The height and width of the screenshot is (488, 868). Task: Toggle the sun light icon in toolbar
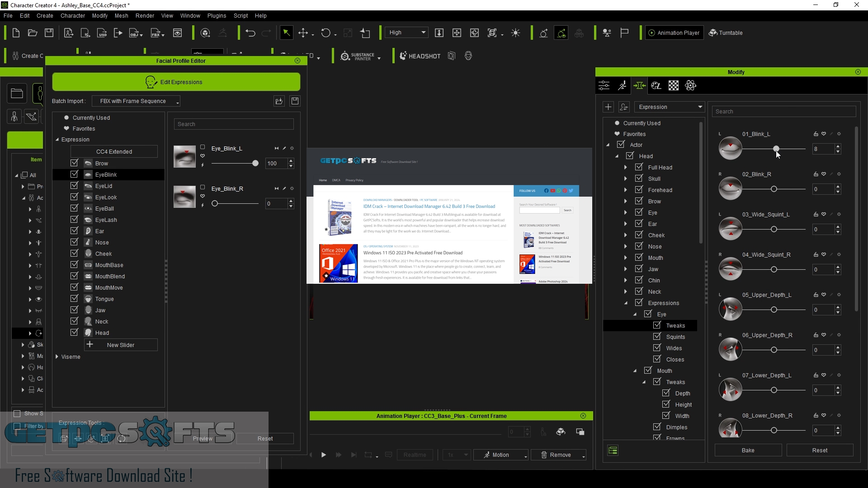coord(515,33)
